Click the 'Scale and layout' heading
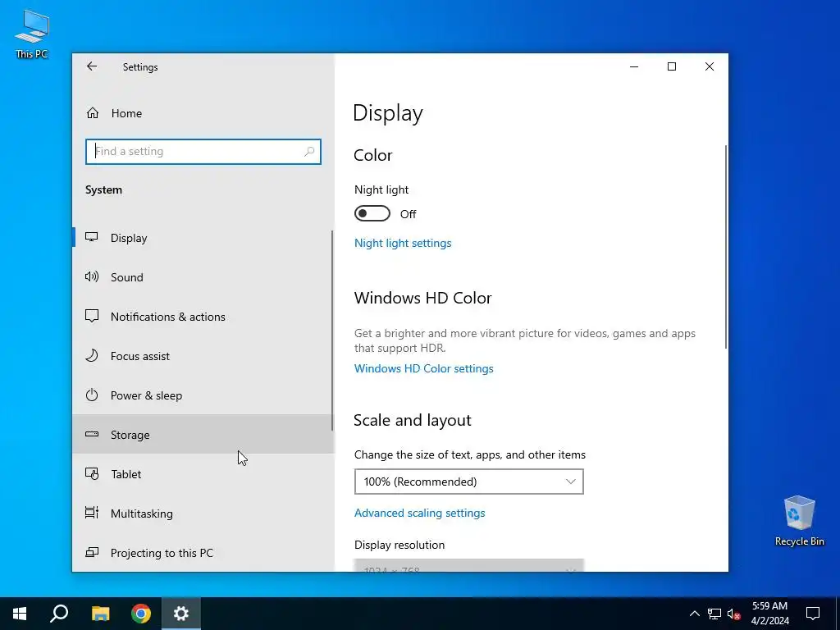 point(413,421)
